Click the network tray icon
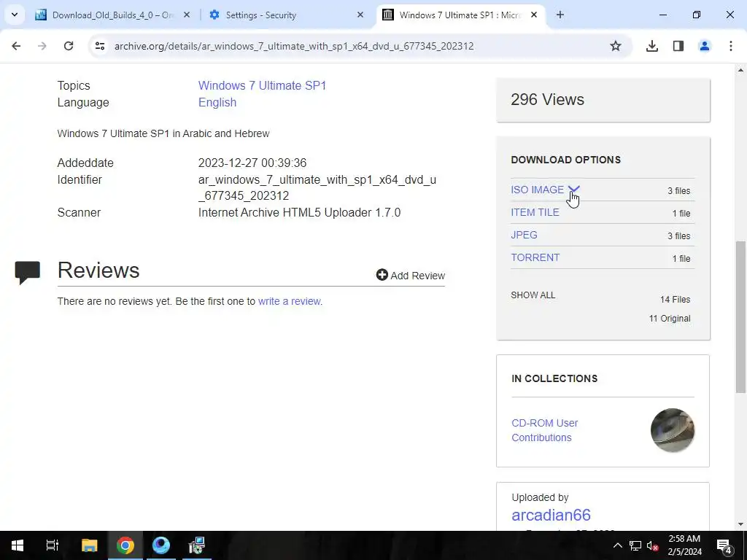The width and height of the screenshot is (747, 560). tap(635, 545)
